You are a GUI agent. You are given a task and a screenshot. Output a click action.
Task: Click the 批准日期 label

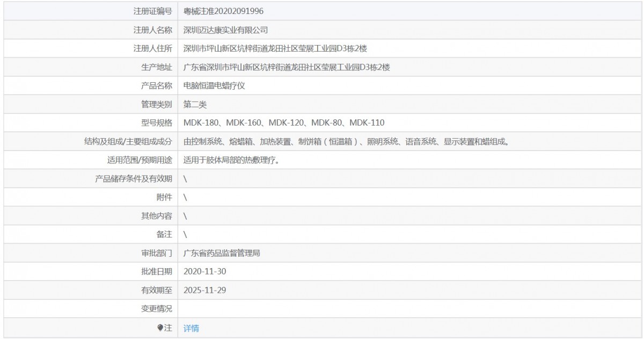click(x=156, y=272)
